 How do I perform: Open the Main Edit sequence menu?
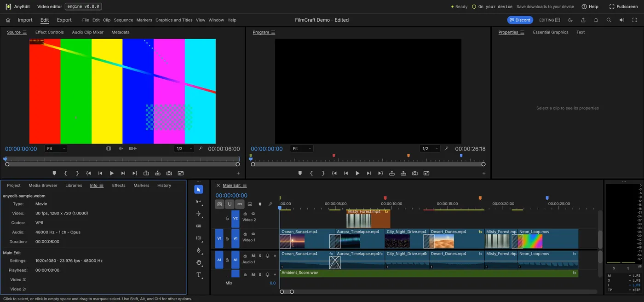[245, 186]
